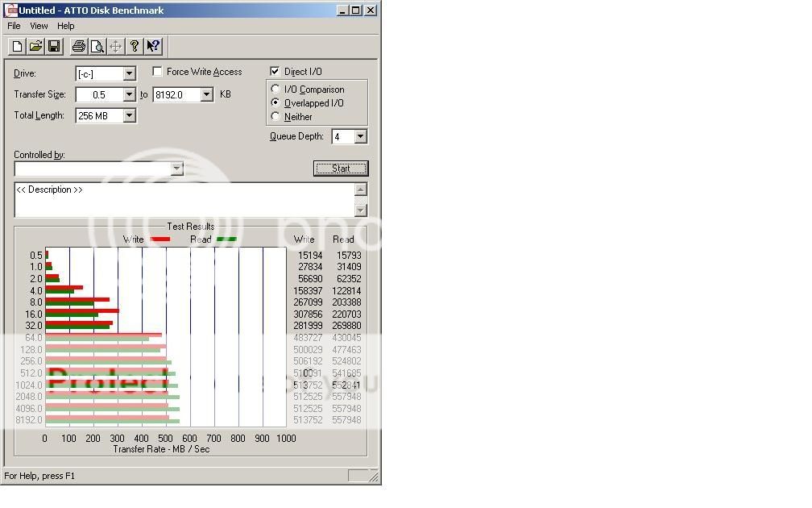Open print preview
This screenshot has height=508, width=812.
click(x=97, y=47)
